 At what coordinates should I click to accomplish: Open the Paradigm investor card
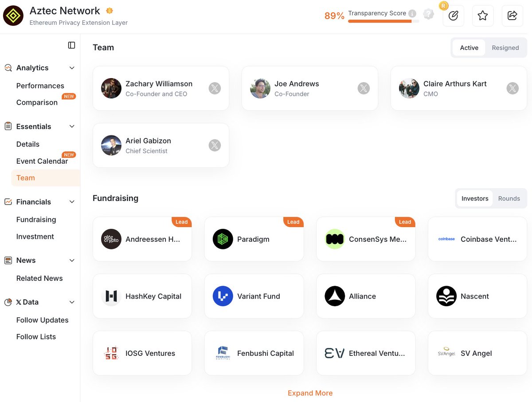point(254,239)
